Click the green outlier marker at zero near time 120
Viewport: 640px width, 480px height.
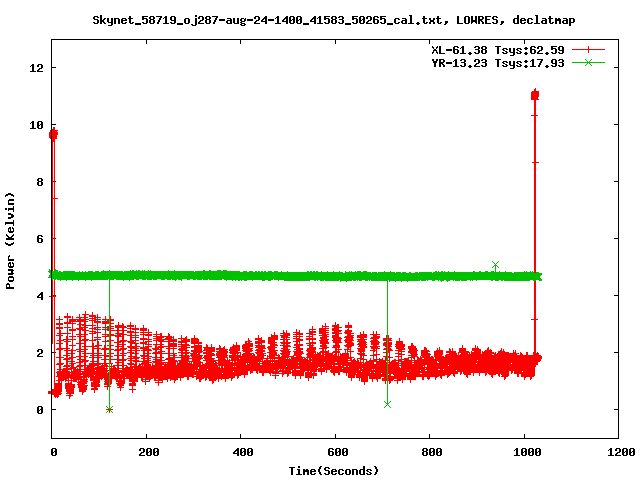109,409
